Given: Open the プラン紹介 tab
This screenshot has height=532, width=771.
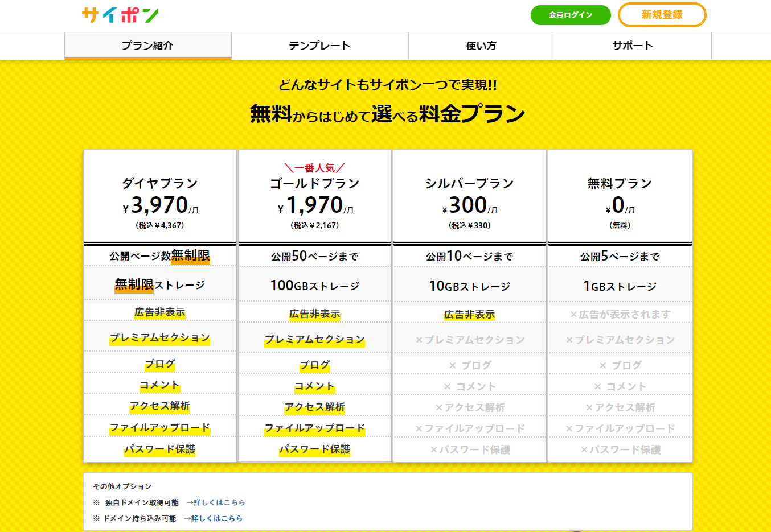Looking at the screenshot, I should [x=147, y=46].
